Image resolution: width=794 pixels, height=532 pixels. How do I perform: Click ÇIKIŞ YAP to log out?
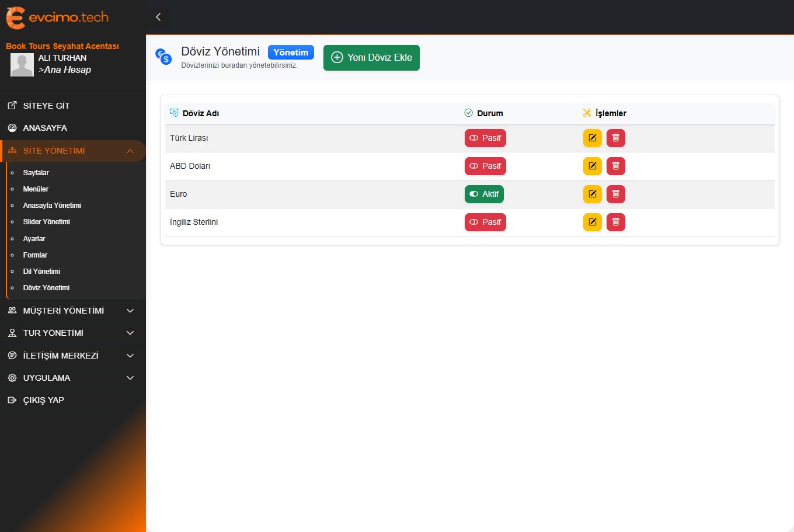tap(43, 400)
